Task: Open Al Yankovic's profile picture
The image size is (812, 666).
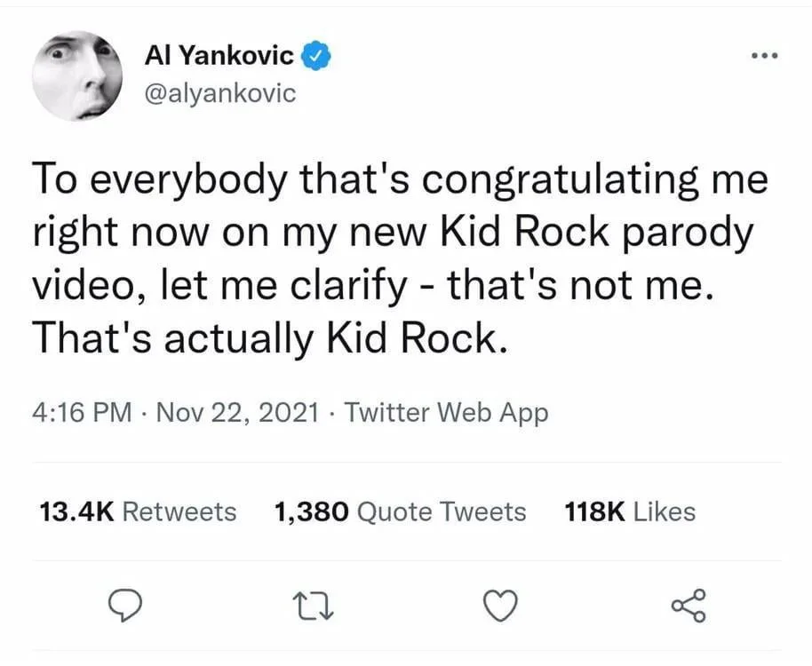Action: [76, 77]
